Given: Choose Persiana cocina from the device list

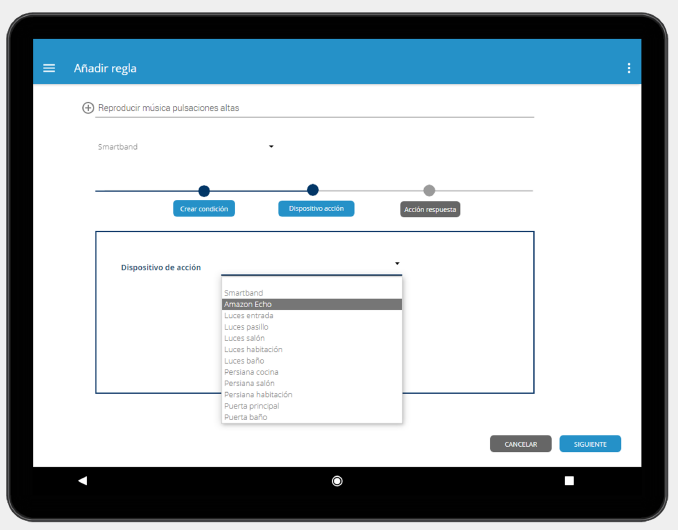Looking at the screenshot, I should click(312, 372).
